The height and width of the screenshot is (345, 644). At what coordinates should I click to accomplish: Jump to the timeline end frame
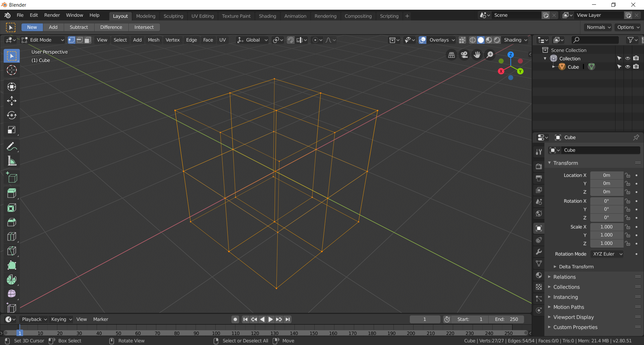click(288, 320)
